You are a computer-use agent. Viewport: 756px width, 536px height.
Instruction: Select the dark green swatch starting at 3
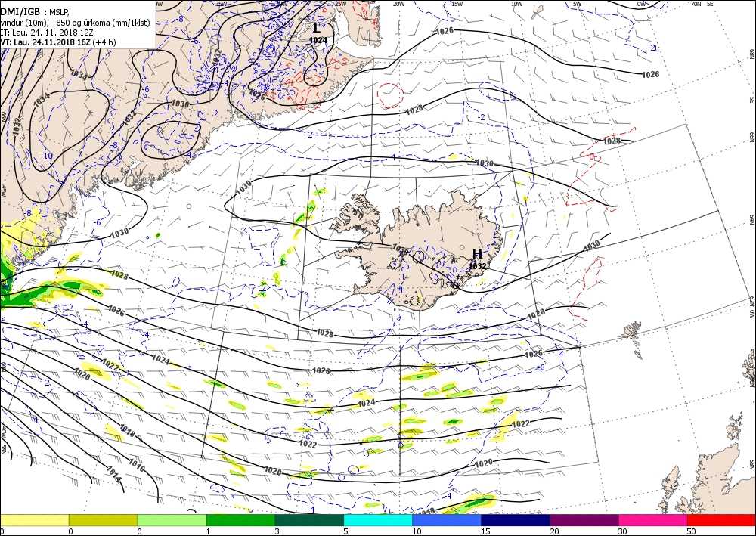pyautogui.click(x=309, y=520)
